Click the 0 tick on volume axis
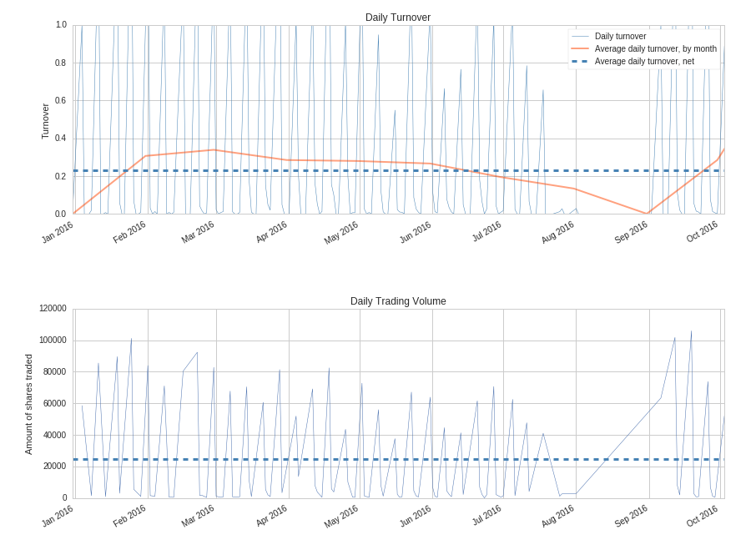756x550 pixels. (64, 498)
